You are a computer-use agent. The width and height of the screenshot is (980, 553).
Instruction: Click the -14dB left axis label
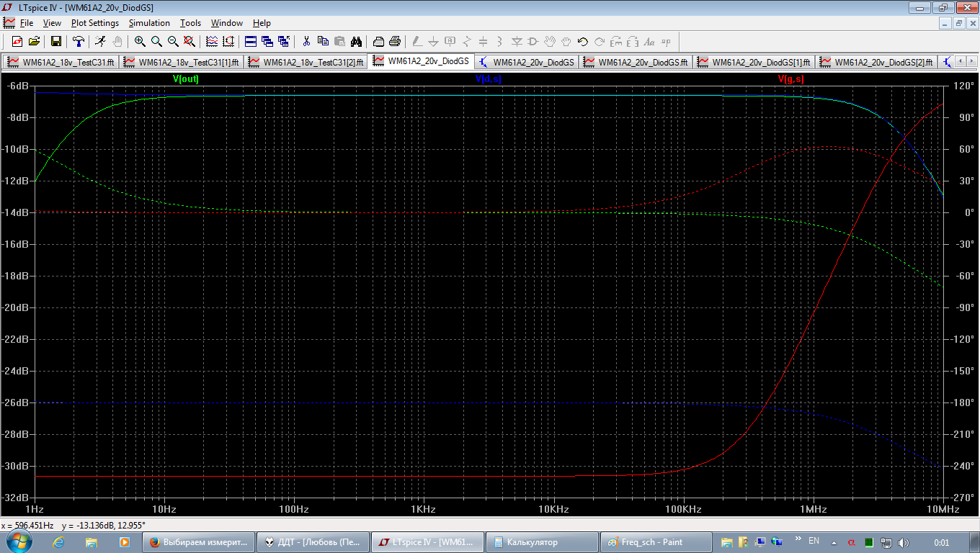[x=16, y=212]
